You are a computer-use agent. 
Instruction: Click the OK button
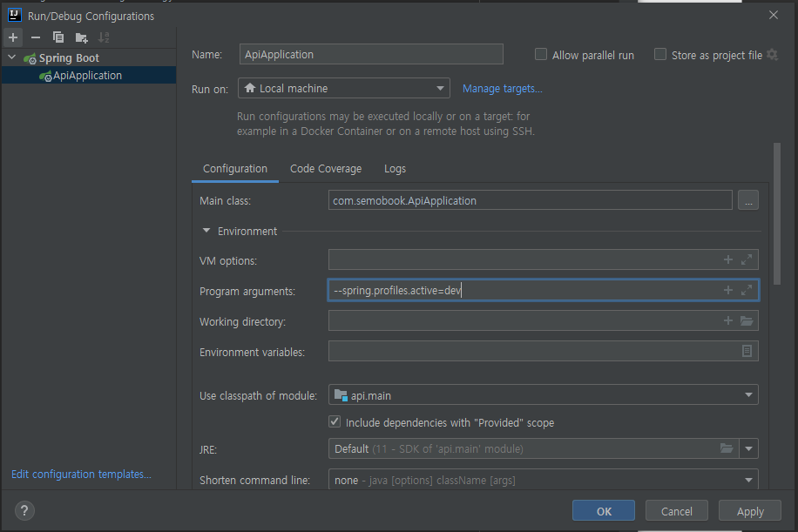604,510
